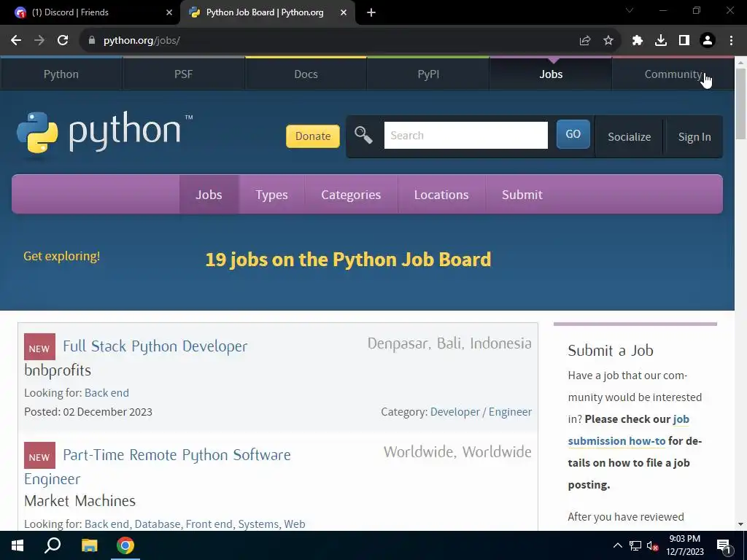Bookmark this tab with star icon

point(608,41)
